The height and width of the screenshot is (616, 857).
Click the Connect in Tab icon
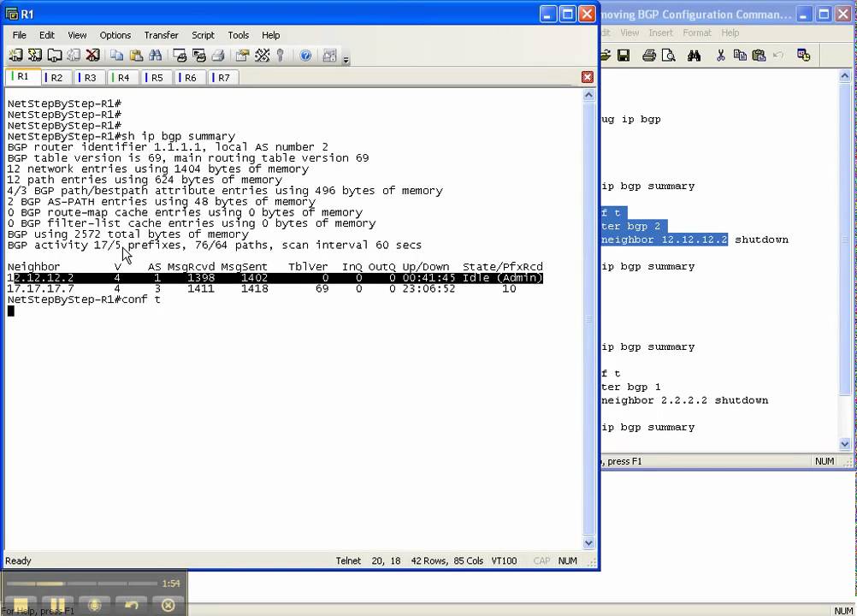tap(54, 55)
